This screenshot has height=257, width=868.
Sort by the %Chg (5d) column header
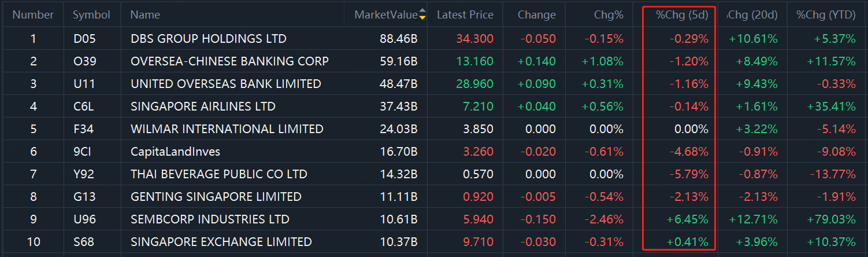(682, 15)
